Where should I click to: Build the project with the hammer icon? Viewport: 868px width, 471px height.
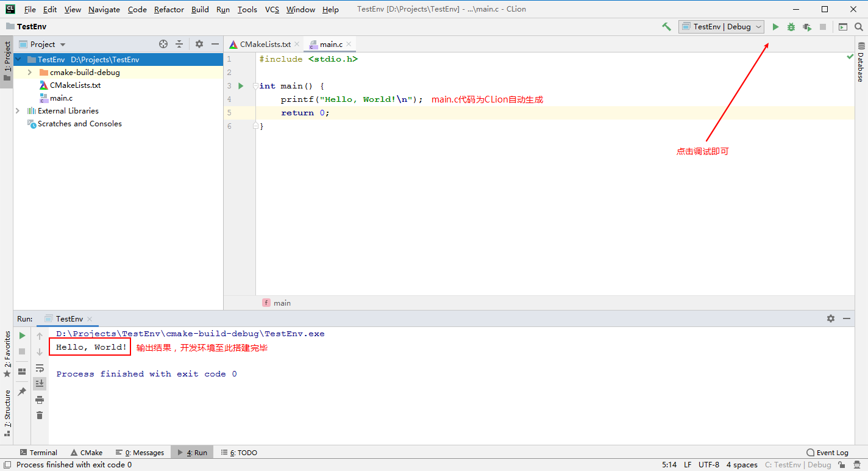(666, 27)
